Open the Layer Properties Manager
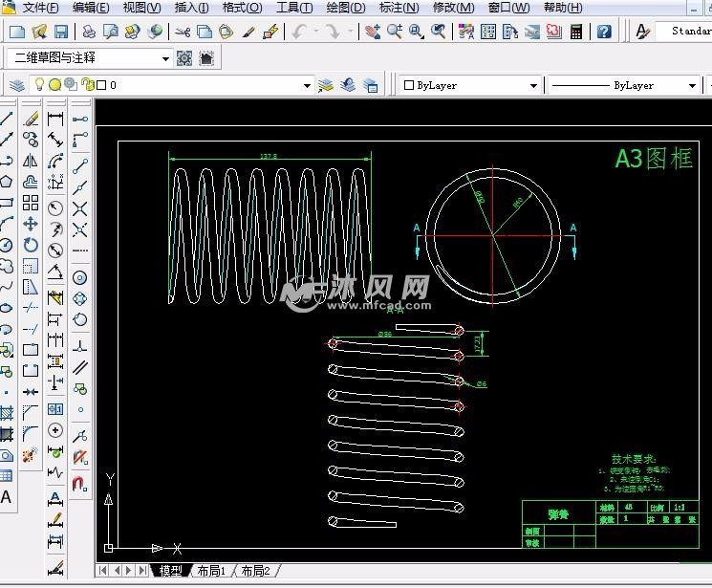The width and height of the screenshot is (712, 588). 16,85
